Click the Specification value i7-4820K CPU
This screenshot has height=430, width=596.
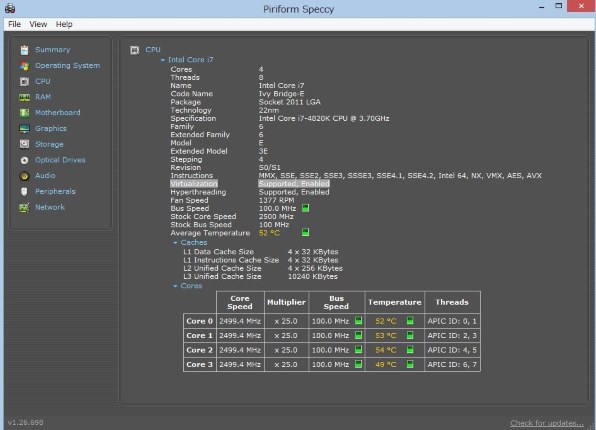click(324, 119)
